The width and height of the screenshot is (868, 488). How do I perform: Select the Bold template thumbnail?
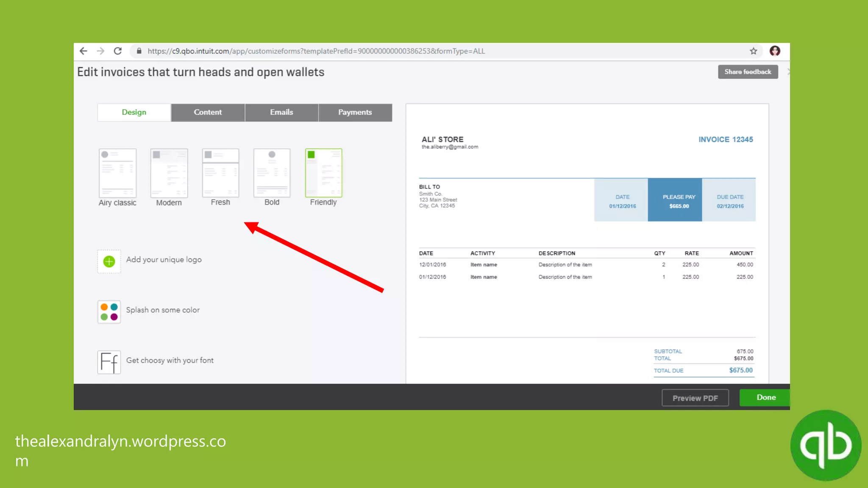[x=272, y=173]
